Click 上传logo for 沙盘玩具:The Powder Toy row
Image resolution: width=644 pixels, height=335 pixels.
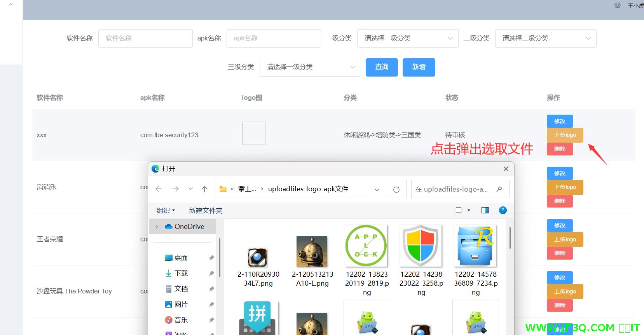coord(565,291)
